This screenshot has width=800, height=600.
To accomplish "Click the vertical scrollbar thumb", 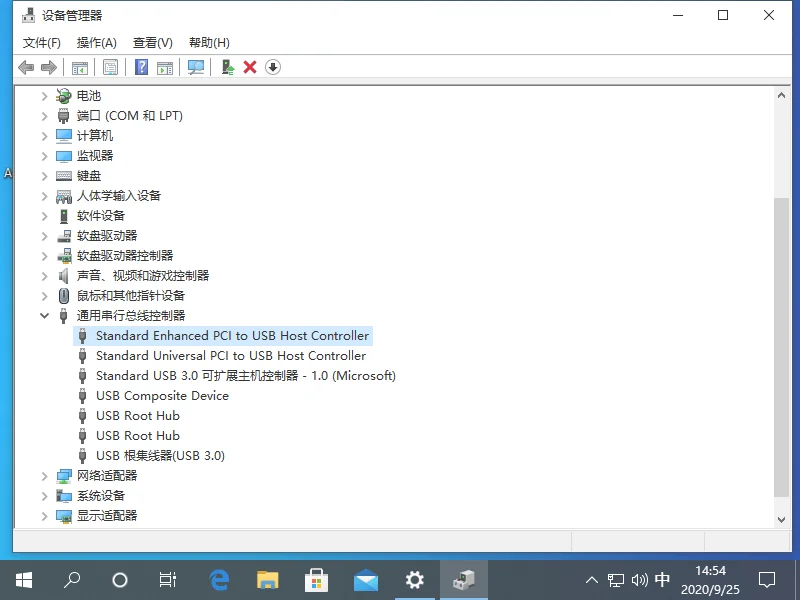I will point(781,347).
